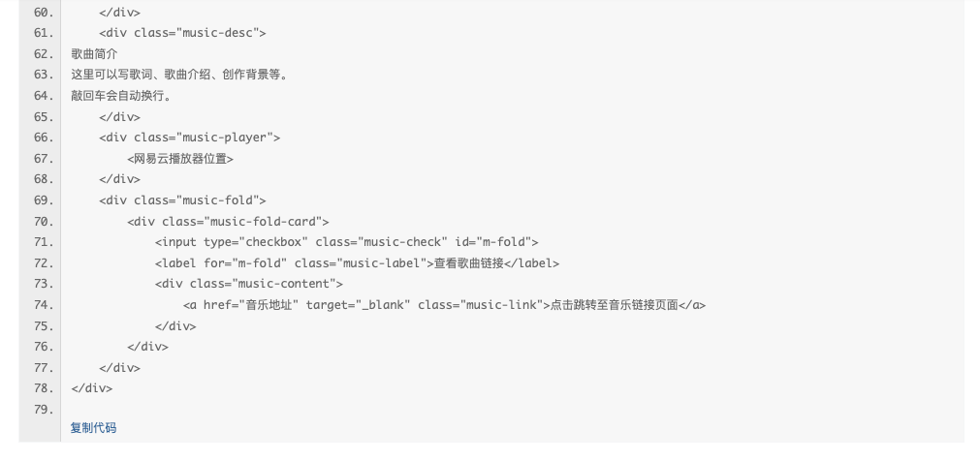Click the 点击跳转至音乐链接页面 anchor text
980x461 pixels.
click(614, 305)
